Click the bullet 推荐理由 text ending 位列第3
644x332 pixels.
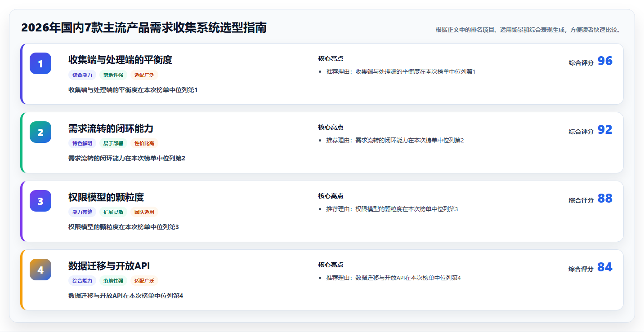(x=392, y=209)
